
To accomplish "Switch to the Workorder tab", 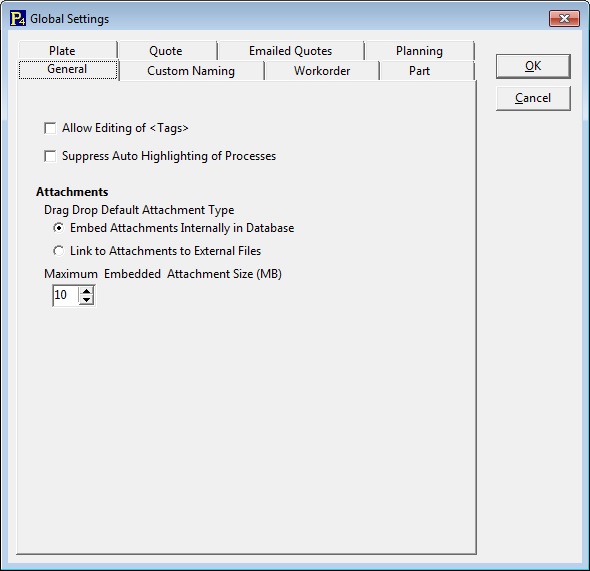I will [322, 71].
